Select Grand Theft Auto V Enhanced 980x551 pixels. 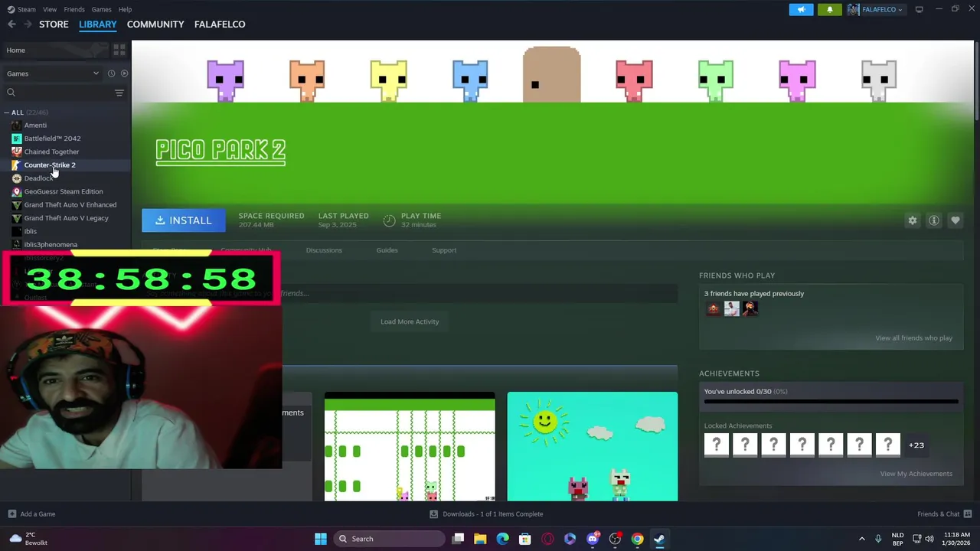[70, 205]
